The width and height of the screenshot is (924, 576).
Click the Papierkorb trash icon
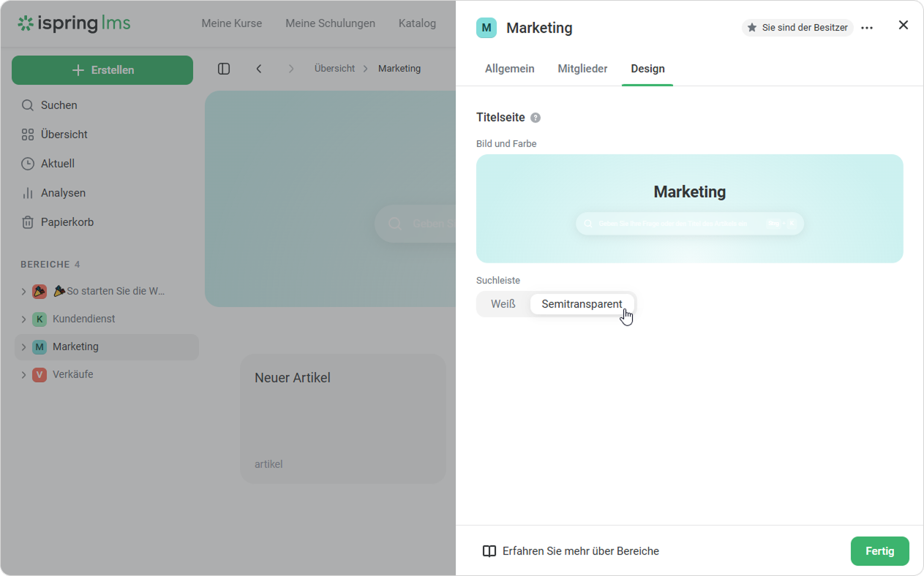[28, 222]
